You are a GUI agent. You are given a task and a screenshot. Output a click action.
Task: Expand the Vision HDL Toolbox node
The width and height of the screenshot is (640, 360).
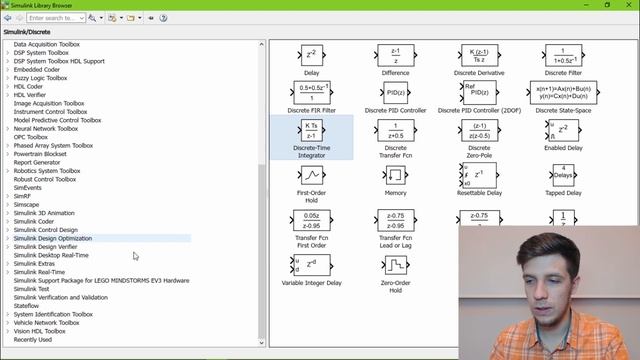pyautogui.click(x=7, y=331)
